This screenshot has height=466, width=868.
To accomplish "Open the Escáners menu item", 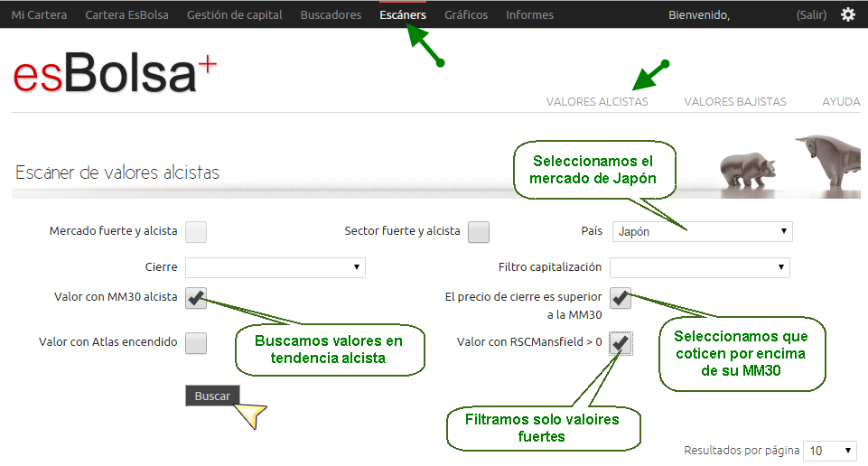I will [x=403, y=14].
